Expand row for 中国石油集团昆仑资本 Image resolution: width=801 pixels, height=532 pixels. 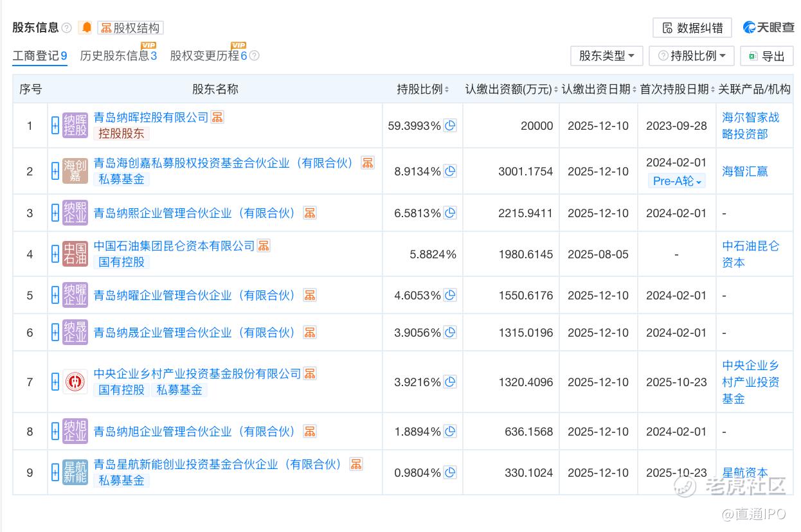tap(55, 254)
